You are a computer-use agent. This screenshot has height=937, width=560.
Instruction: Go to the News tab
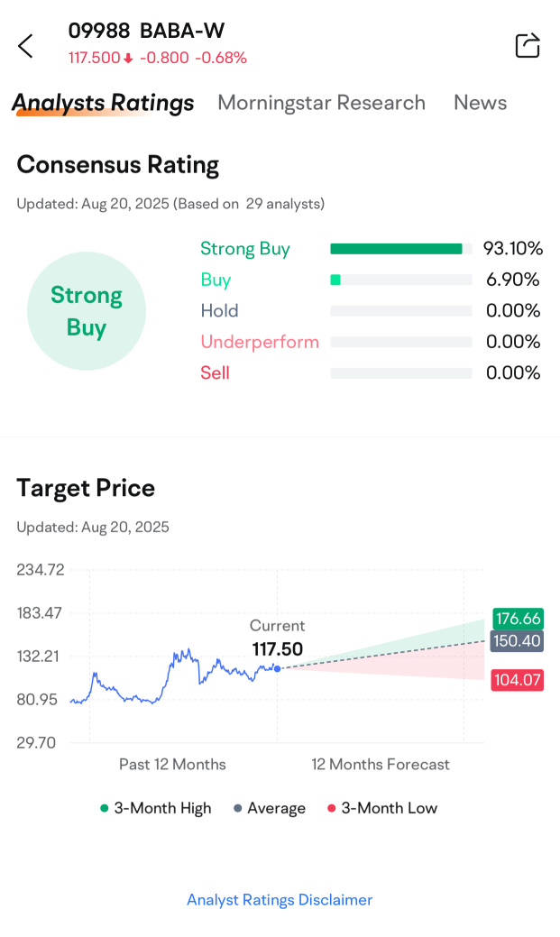pyautogui.click(x=480, y=103)
